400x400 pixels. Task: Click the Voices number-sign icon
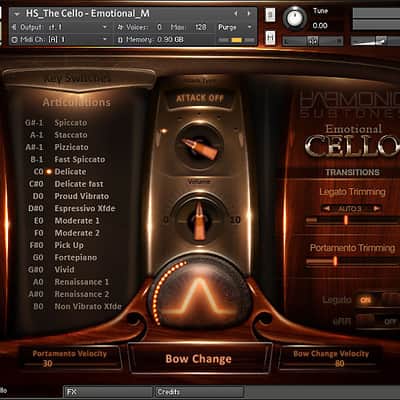coord(120,27)
